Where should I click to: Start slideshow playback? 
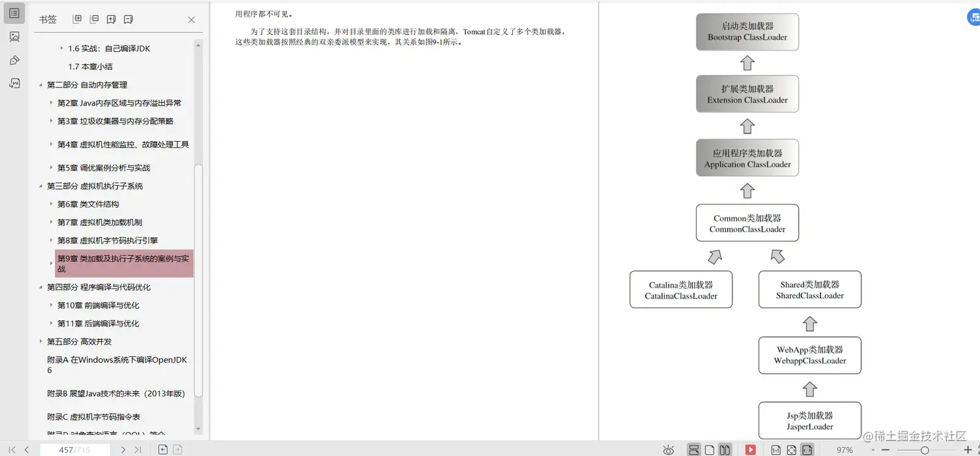(x=751, y=450)
